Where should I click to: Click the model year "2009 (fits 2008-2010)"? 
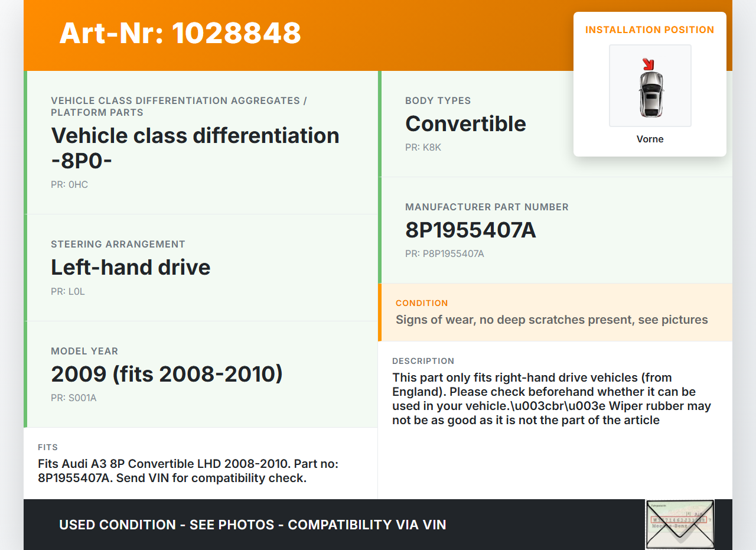167,374
